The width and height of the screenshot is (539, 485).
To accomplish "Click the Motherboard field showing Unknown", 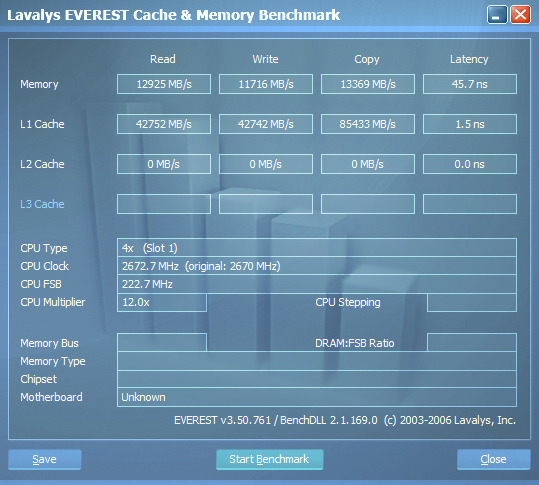I will coord(317,397).
